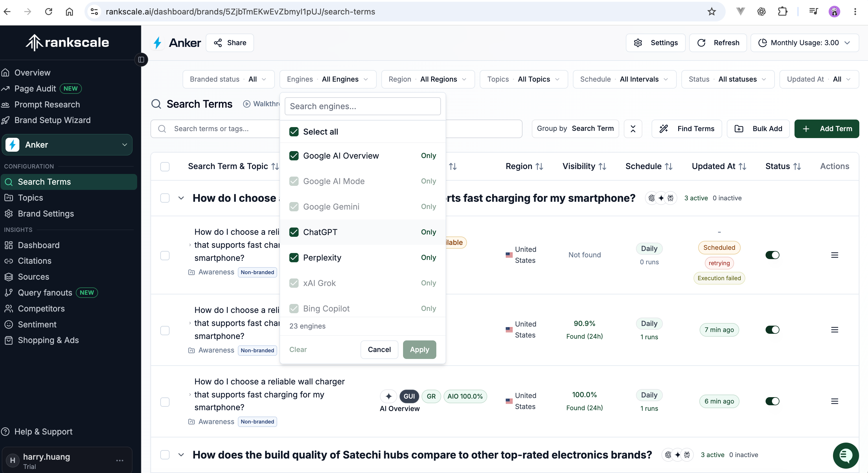Tick the table header select-all checkbox

[x=165, y=167]
